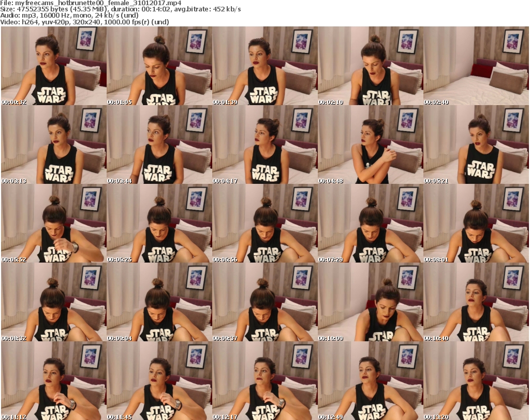Image resolution: width=530 pixels, height=420 pixels.
Task: Click the Size and duration info line
Action: pos(120,9)
